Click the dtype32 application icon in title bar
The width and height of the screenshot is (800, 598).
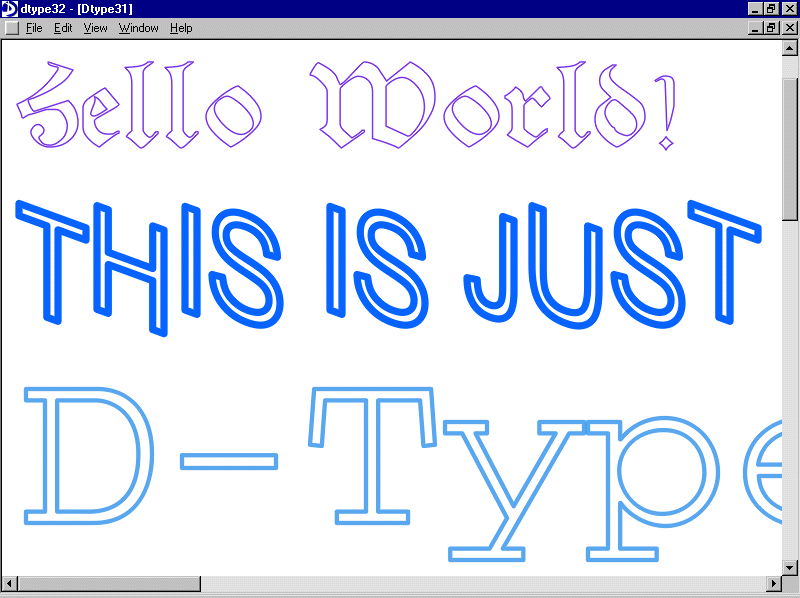(10, 9)
